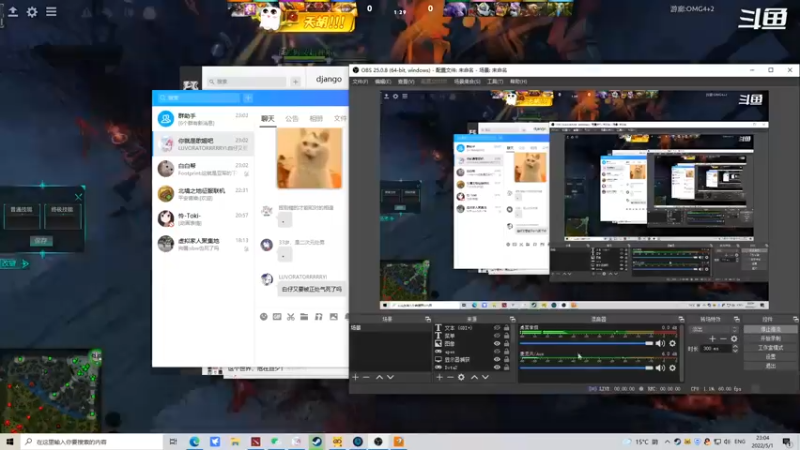
Task: Add a new scene with the plus icon in OBS Scenes panel
Action: point(356,377)
